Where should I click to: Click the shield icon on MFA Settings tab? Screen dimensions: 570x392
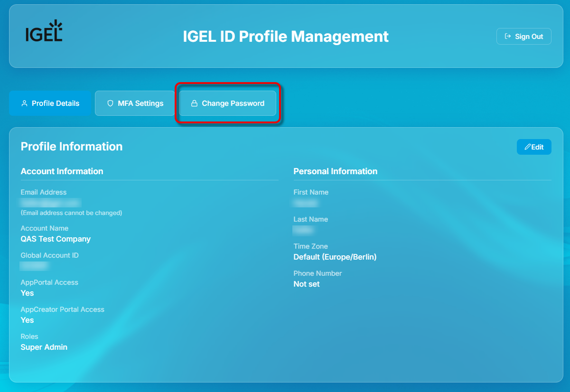[x=110, y=103]
